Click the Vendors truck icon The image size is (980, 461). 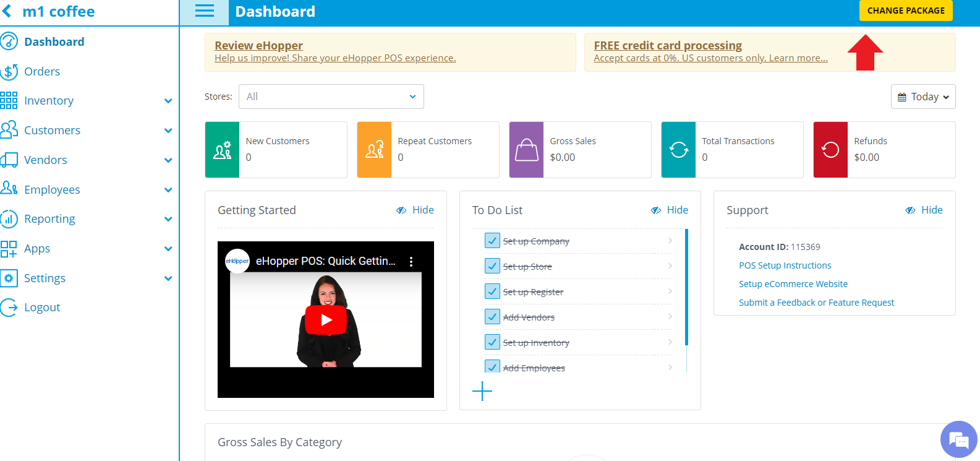9,160
